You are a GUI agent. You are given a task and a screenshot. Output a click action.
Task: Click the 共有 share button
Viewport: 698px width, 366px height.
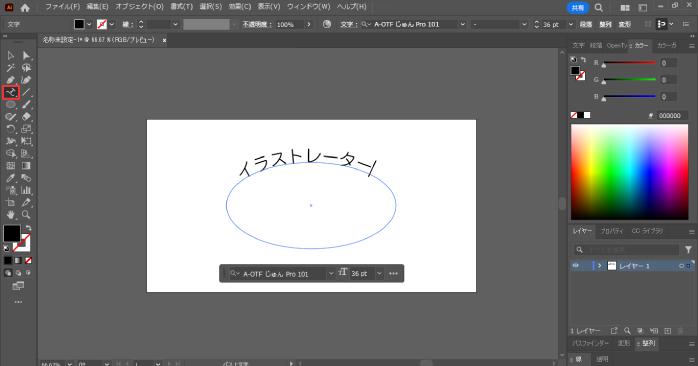578,8
